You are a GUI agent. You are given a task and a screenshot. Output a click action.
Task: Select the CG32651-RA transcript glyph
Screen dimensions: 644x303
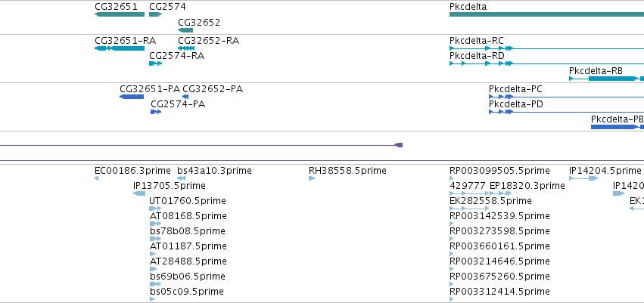pos(120,48)
